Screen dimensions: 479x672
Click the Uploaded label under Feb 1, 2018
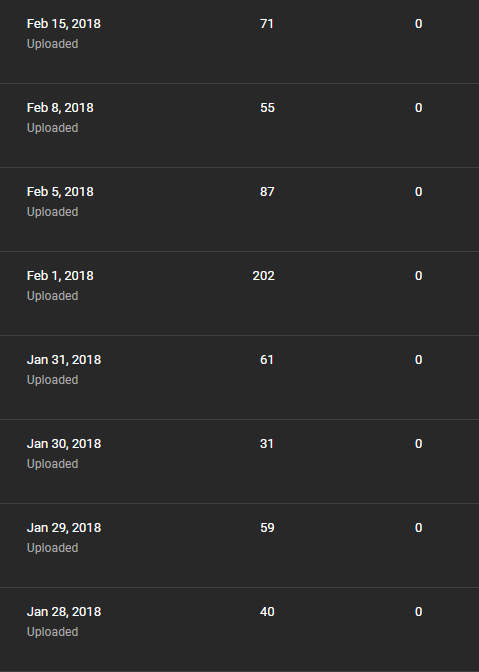[52, 296]
